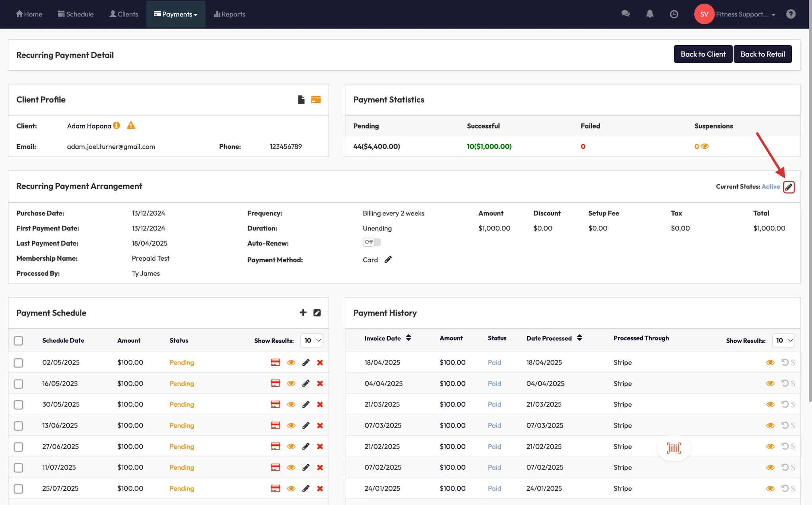Screen dimensions: 812x505
Task: Go to the Reports tab
Action: (230, 14)
